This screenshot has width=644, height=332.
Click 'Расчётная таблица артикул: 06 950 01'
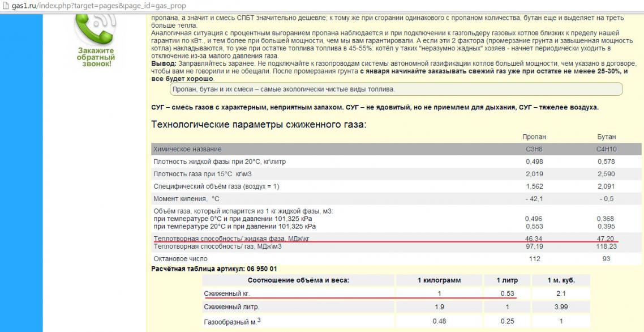pyautogui.click(x=214, y=269)
